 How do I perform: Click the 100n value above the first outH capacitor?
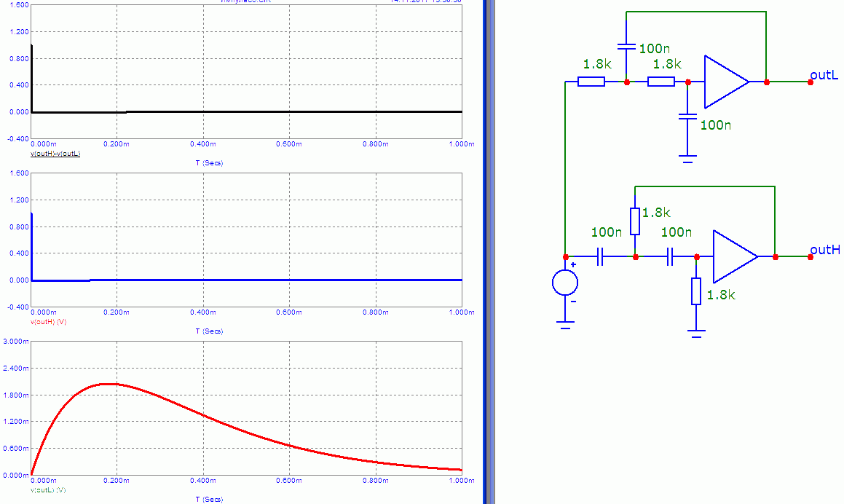(607, 232)
